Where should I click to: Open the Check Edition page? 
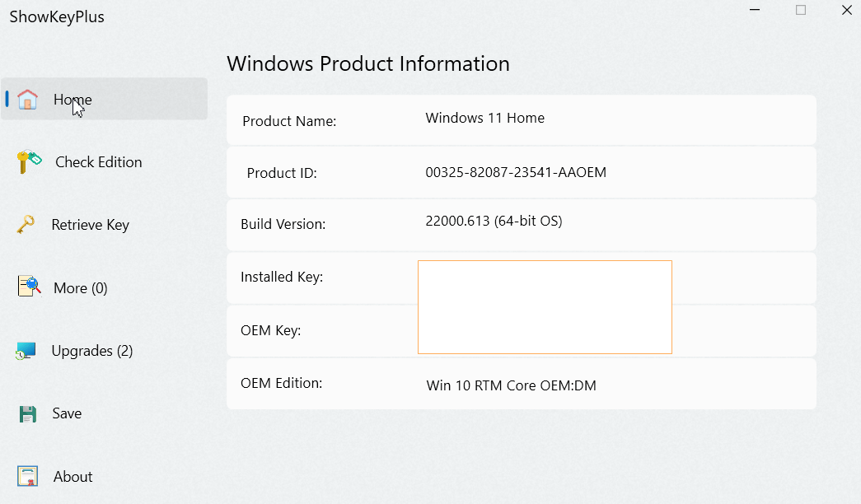[99, 162]
